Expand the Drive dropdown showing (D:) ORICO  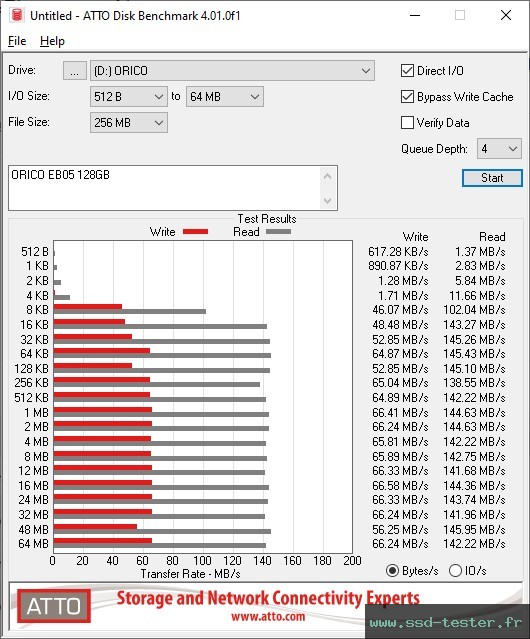(232, 71)
